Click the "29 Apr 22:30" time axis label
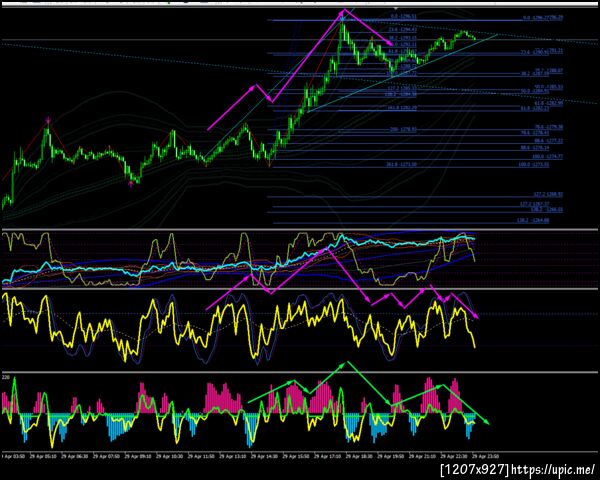 454,456
